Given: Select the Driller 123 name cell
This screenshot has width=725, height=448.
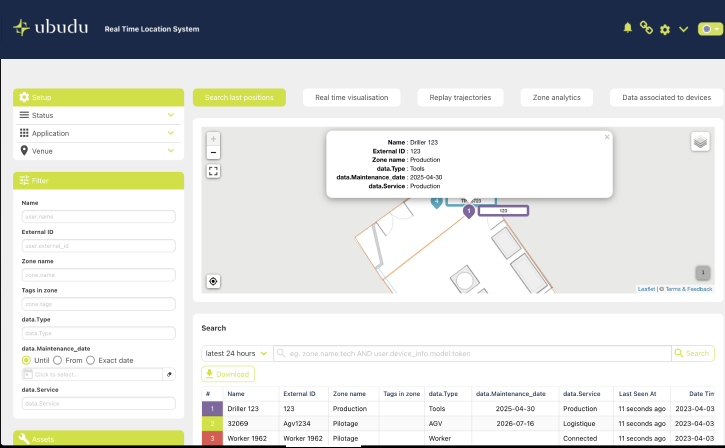Looking at the screenshot, I should (251, 409).
